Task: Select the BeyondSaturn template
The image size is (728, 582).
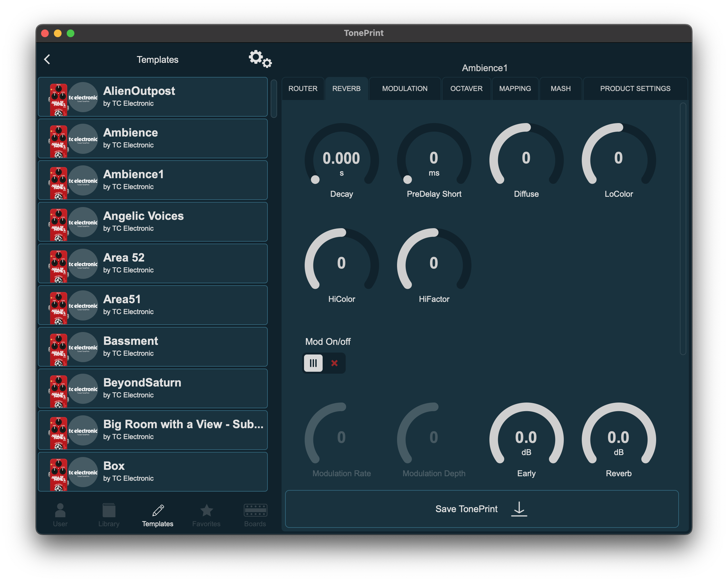Action: (x=153, y=388)
